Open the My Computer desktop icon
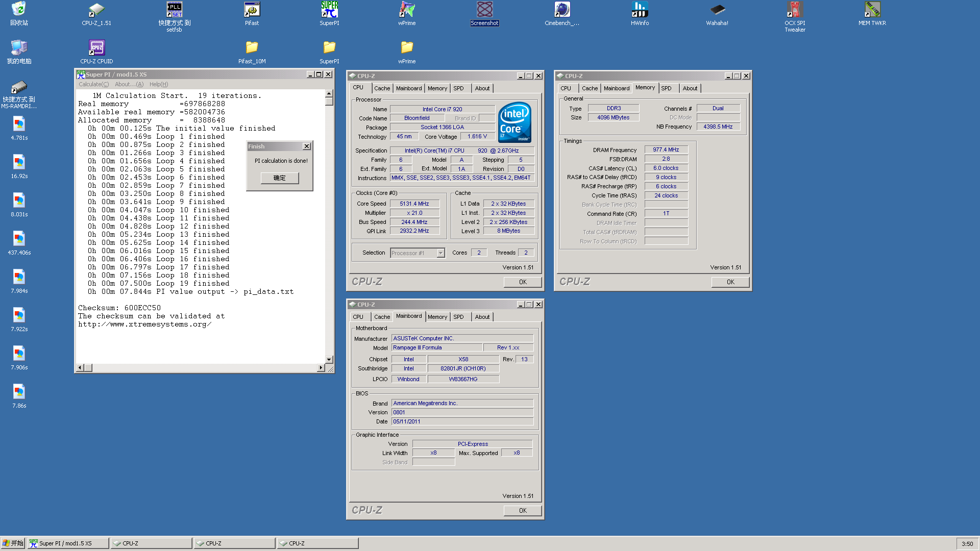 (x=19, y=52)
